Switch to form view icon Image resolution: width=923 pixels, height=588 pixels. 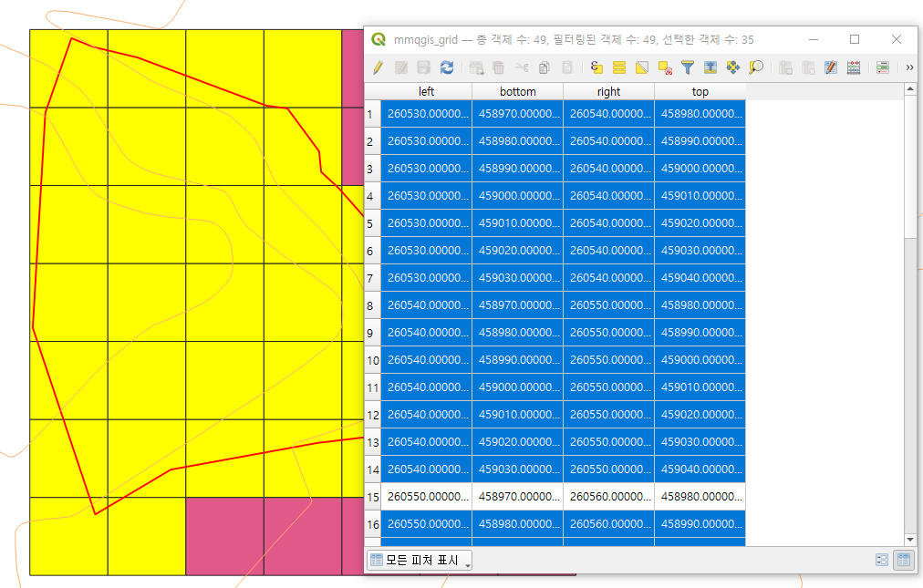881,560
